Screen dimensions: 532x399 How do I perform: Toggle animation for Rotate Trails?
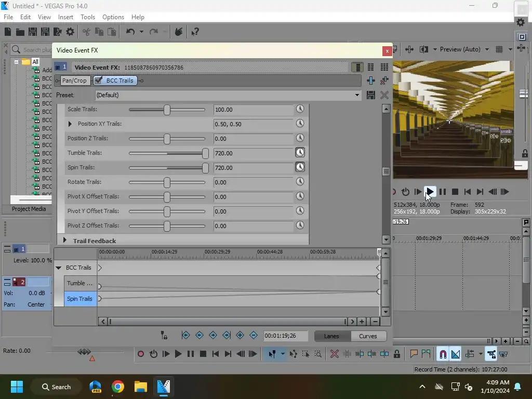(300, 182)
